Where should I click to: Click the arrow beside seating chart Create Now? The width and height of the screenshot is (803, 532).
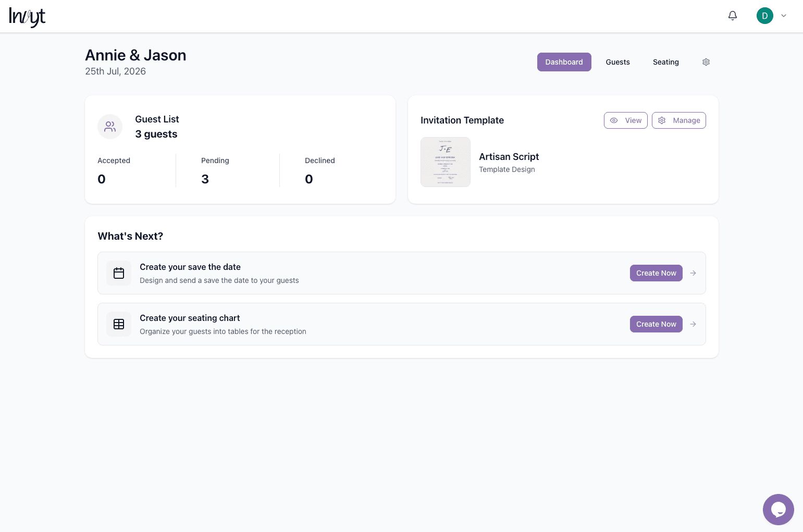click(693, 324)
